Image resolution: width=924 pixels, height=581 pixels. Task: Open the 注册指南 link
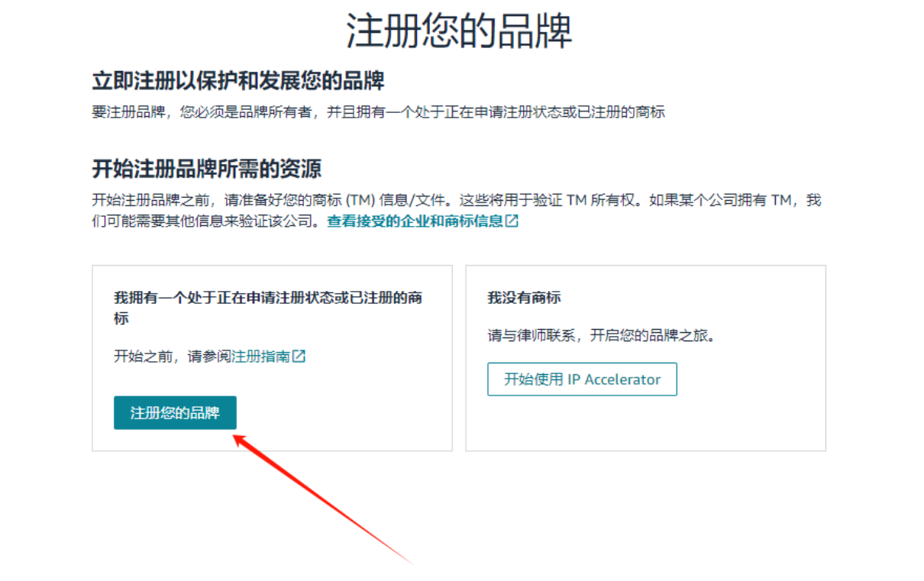(x=260, y=357)
